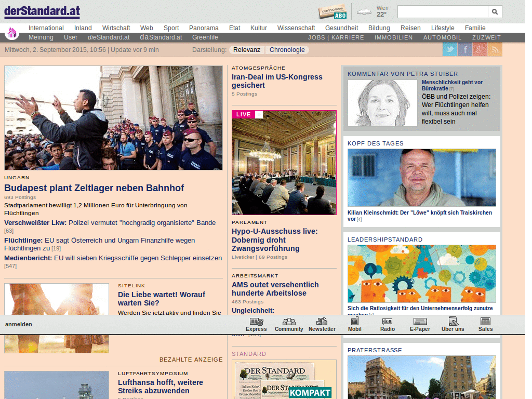Open Radio in bottom toolbar
Viewport: 532px width, 399px height.
[x=388, y=325]
